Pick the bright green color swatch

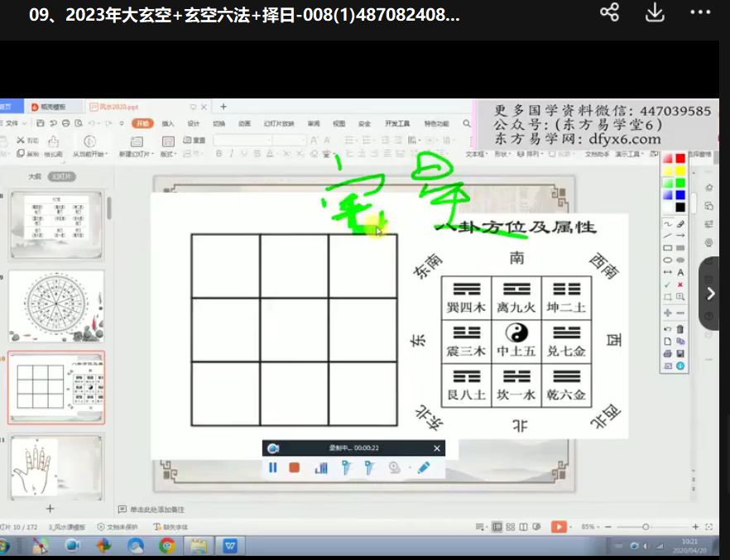tap(680, 183)
